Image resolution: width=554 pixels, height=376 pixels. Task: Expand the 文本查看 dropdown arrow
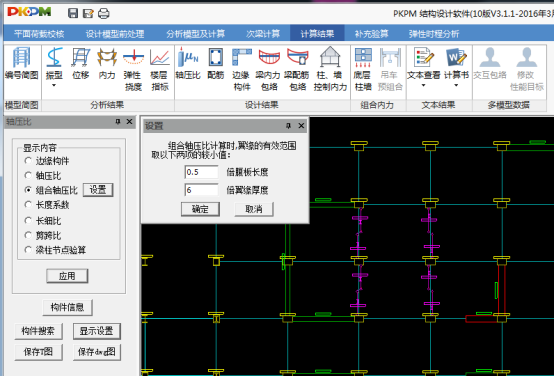coord(424,86)
